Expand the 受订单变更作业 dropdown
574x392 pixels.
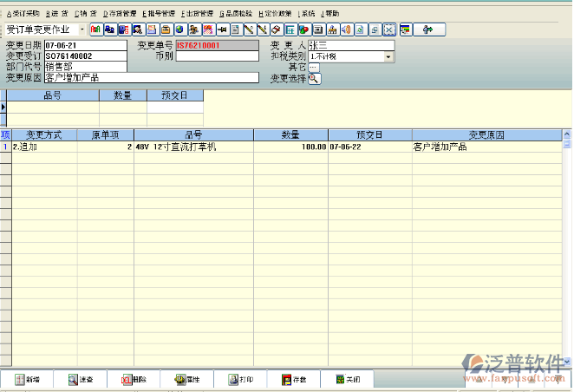pyautogui.click(x=83, y=29)
